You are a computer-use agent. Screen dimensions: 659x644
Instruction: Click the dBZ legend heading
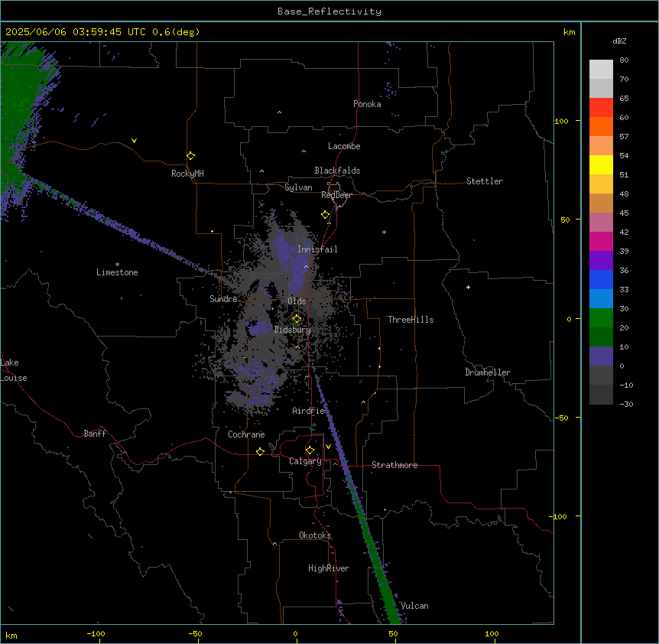point(619,41)
